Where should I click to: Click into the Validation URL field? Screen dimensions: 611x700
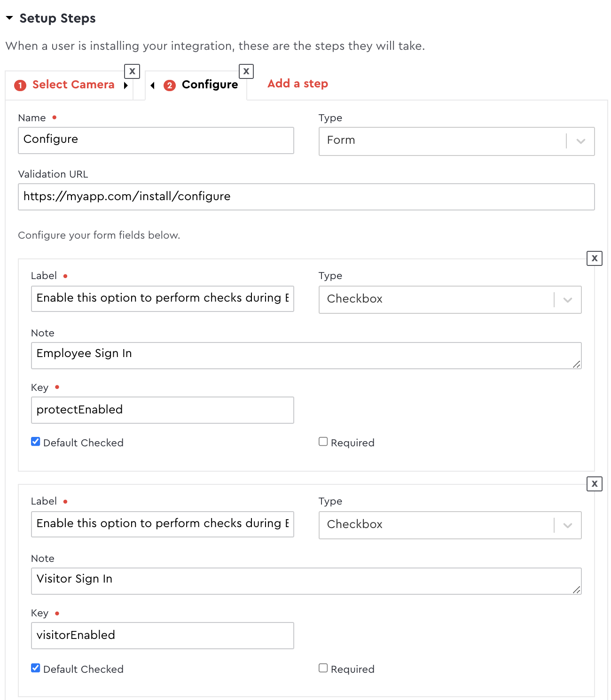tap(306, 197)
